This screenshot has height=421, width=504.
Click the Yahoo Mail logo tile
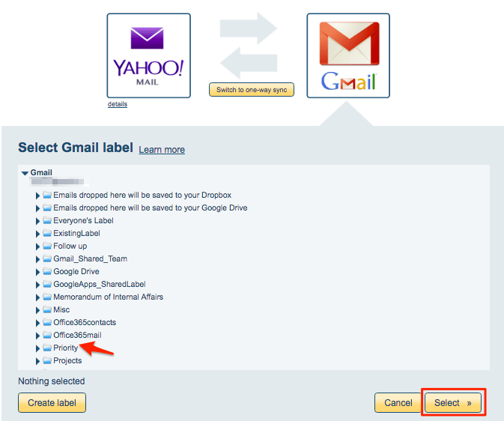coord(148,55)
